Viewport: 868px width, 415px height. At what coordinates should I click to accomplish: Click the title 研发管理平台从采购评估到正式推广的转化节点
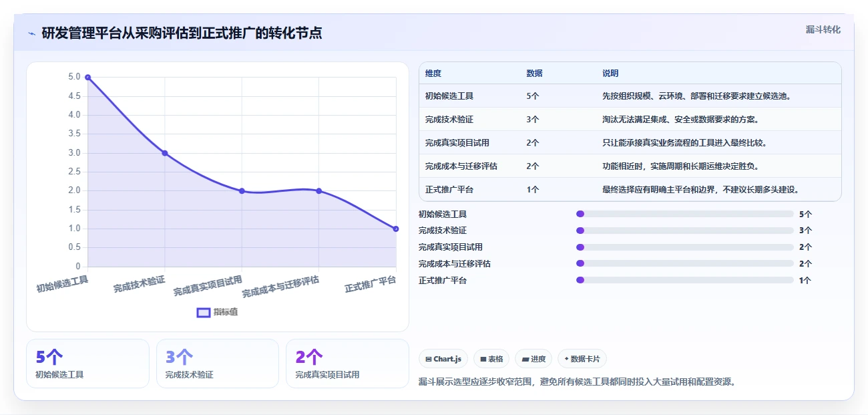pyautogui.click(x=182, y=33)
